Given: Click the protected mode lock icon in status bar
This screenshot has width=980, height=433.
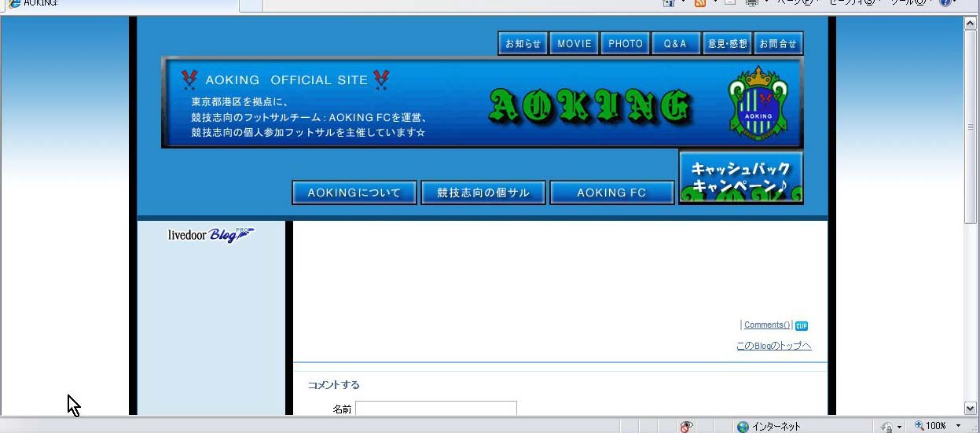Looking at the screenshot, I should click(886, 427).
